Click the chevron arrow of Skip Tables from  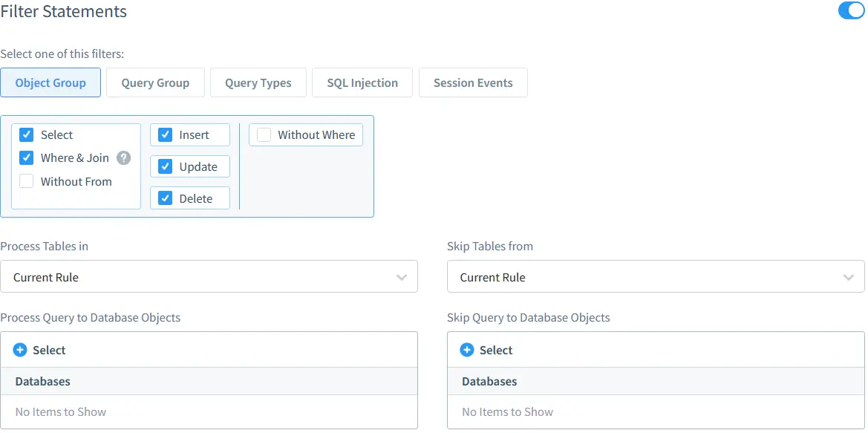(849, 278)
